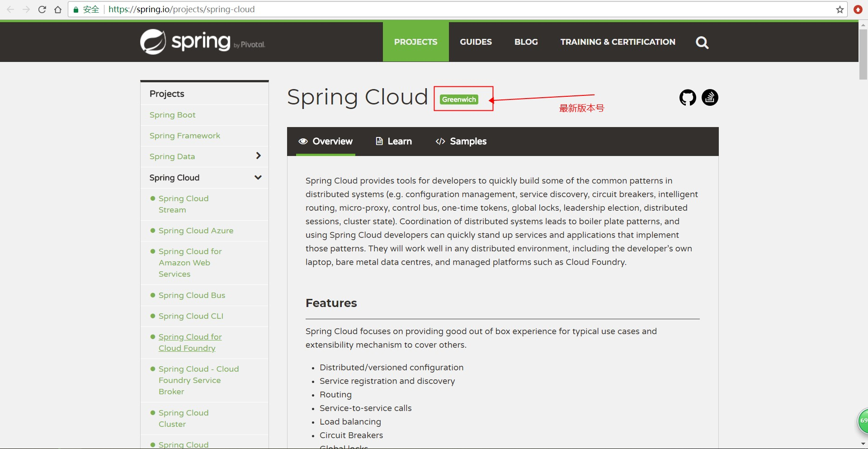The image size is (868, 449).
Task: Open TRAINING & CERTIFICATION page
Action: (x=618, y=42)
